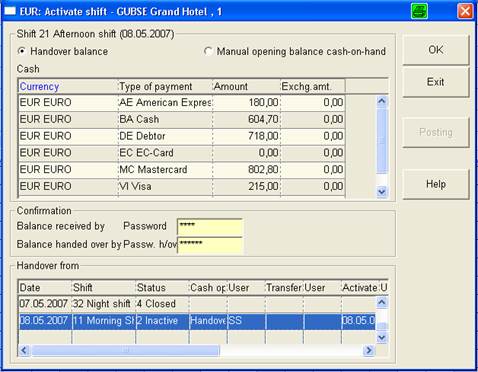Click the Amount column header

246,86
